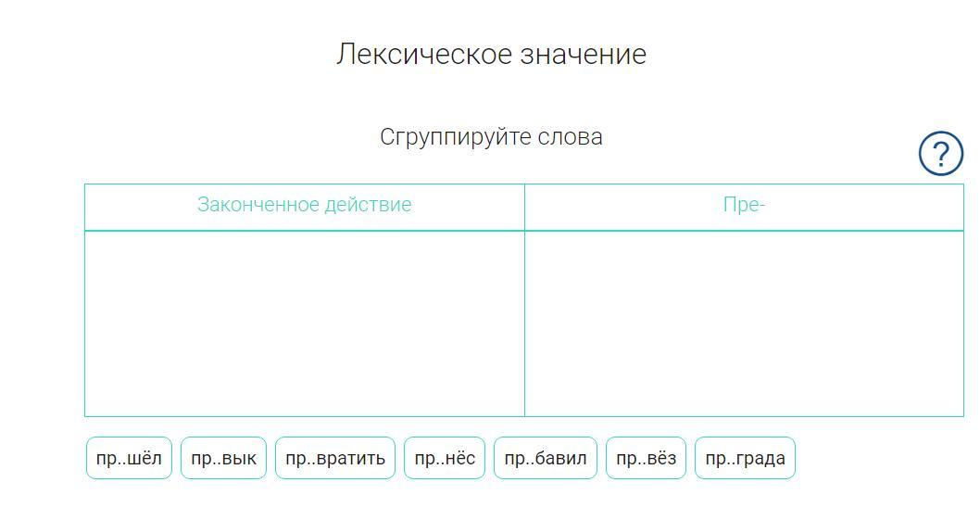Click the empty Пре- drop area
This screenshot has width=980, height=520.
point(744,323)
